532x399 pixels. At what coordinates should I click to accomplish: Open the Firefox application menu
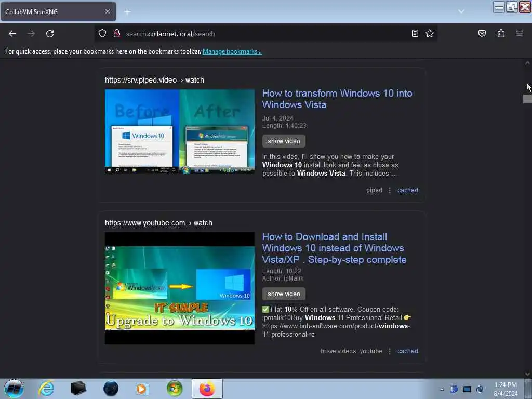tap(519, 33)
